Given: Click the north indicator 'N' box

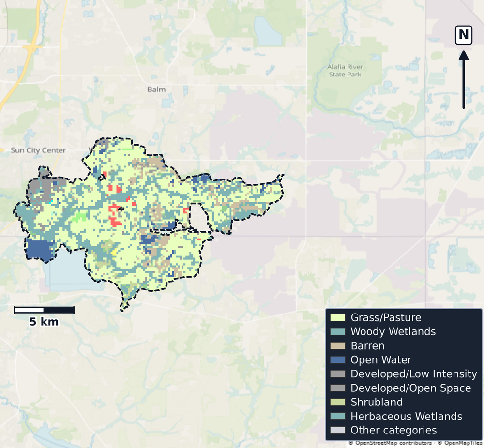Looking at the screenshot, I should [x=464, y=35].
